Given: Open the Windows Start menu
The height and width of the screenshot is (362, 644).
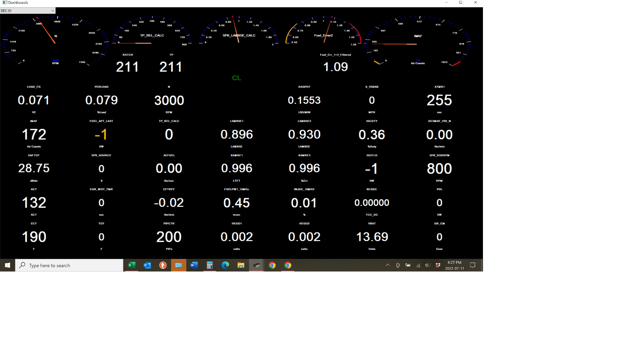Looking at the screenshot, I should [8, 265].
